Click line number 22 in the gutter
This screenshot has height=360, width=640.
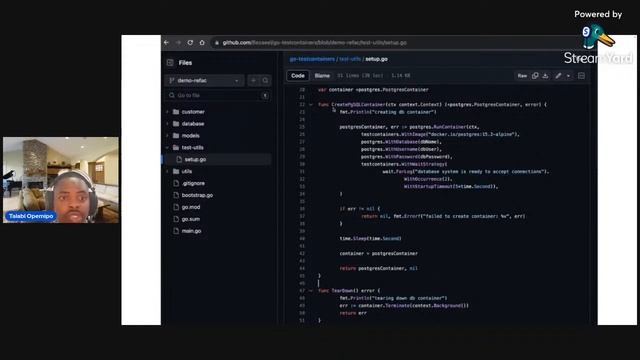pos(302,104)
